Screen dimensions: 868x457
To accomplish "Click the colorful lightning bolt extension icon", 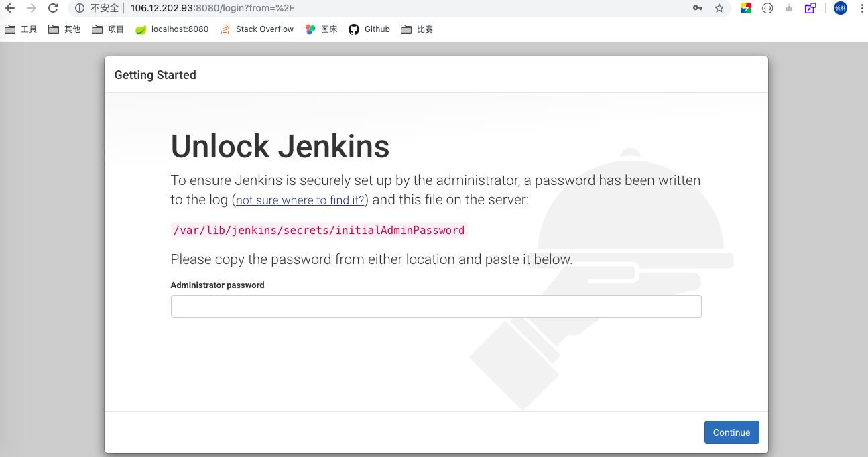I will (x=745, y=9).
